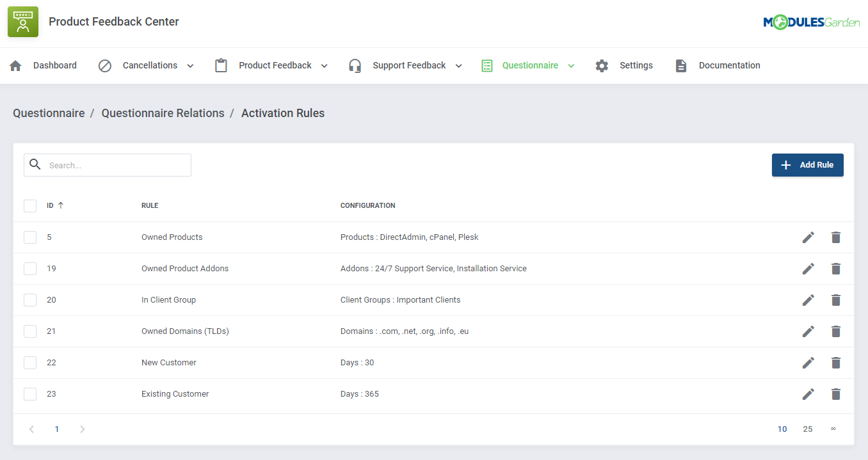Open the Cancellations dropdown chevron
868x460 pixels.
189,65
